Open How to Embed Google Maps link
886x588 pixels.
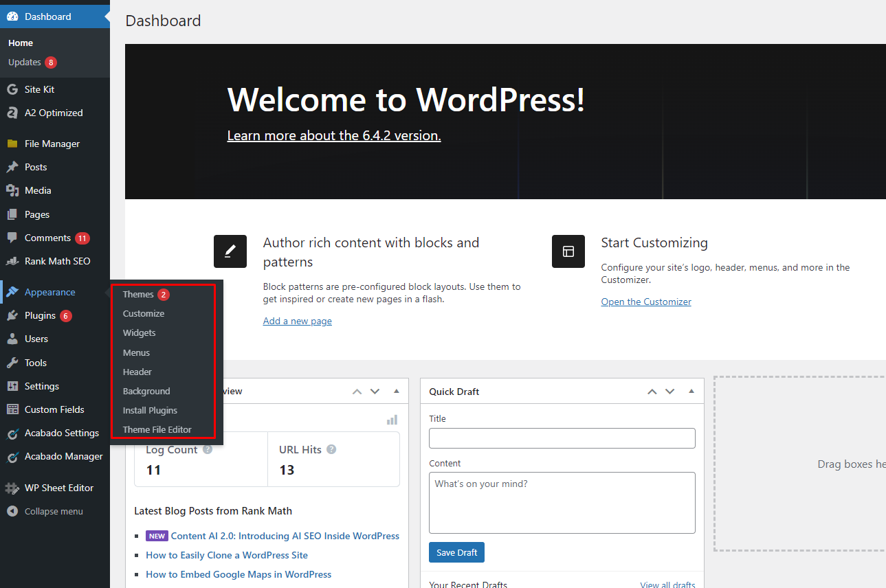239,574
